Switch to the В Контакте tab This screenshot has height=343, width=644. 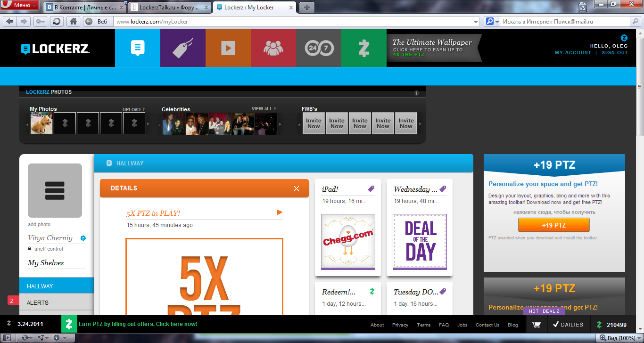coord(85,8)
